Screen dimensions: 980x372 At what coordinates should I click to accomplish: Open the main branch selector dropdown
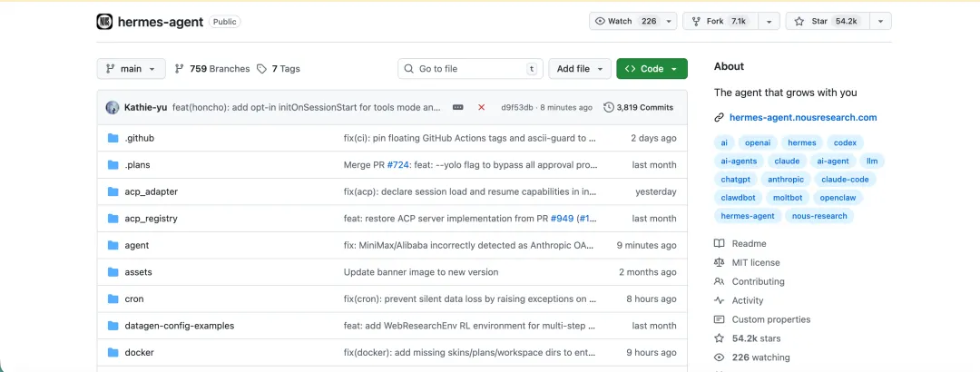click(x=132, y=69)
